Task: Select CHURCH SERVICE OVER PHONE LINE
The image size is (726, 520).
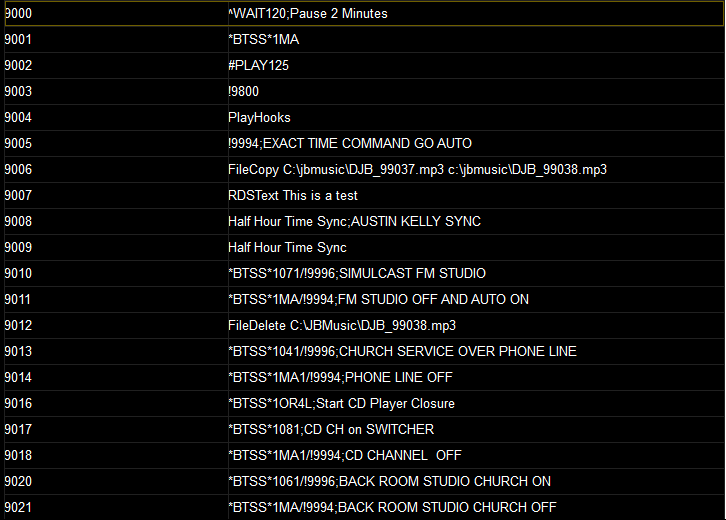Action: (x=364, y=351)
